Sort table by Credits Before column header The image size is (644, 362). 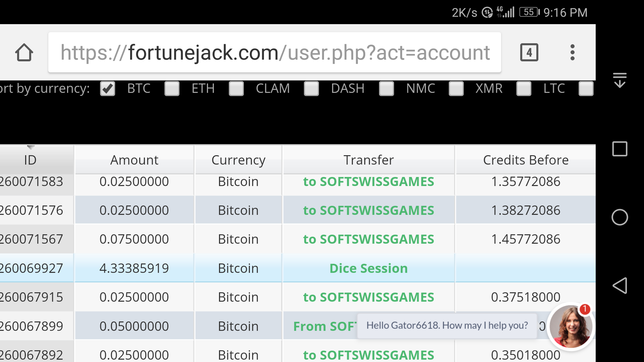click(526, 160)
